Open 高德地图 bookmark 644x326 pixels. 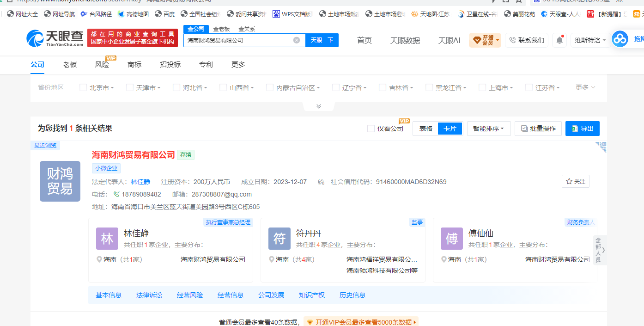coord(133,14)
